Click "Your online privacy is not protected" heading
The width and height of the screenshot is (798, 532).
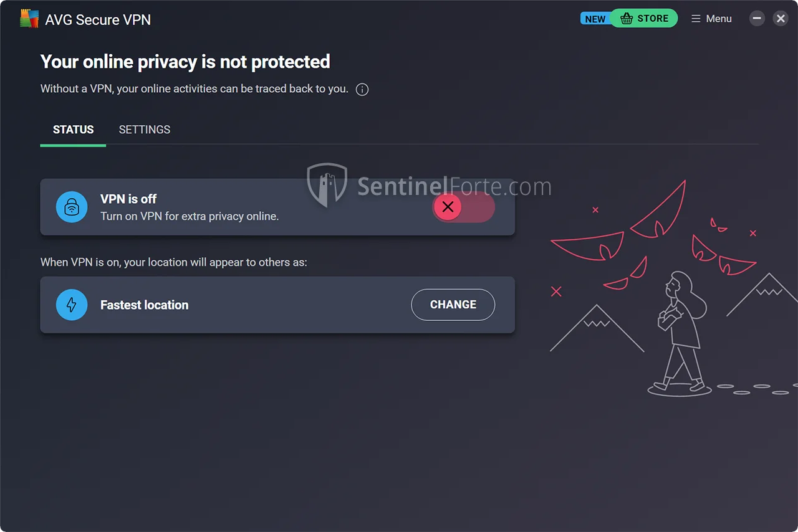click(x=185, y=62)
